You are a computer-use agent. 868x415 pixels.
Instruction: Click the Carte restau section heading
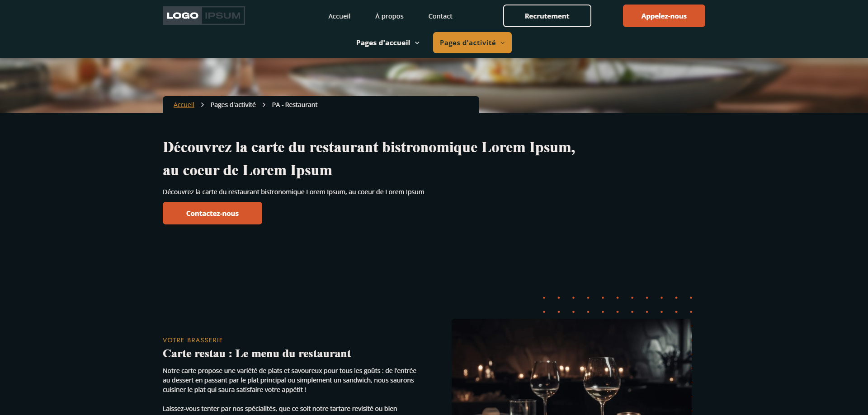pos(257,354)
